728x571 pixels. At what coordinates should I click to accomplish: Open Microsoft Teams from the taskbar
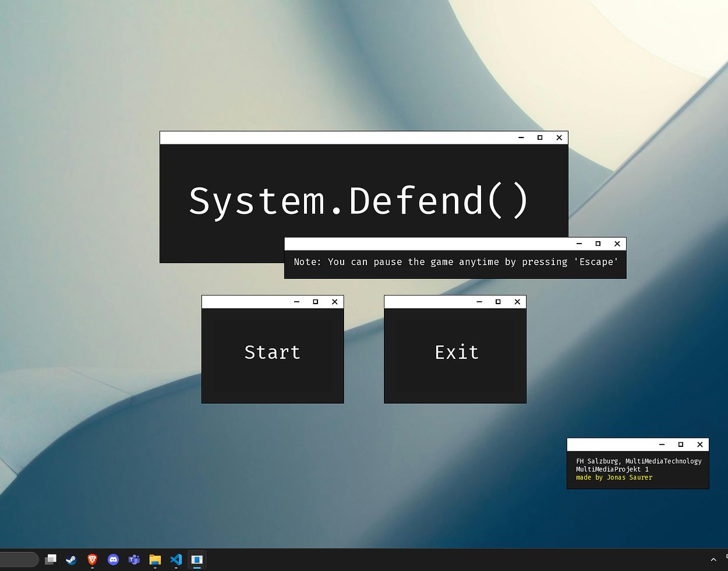pyautogui.click(x=134, y=560)
